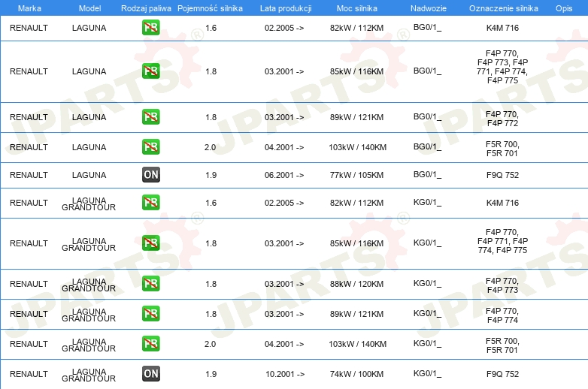Click the power value 74kW / 100KM

[356, 374]
